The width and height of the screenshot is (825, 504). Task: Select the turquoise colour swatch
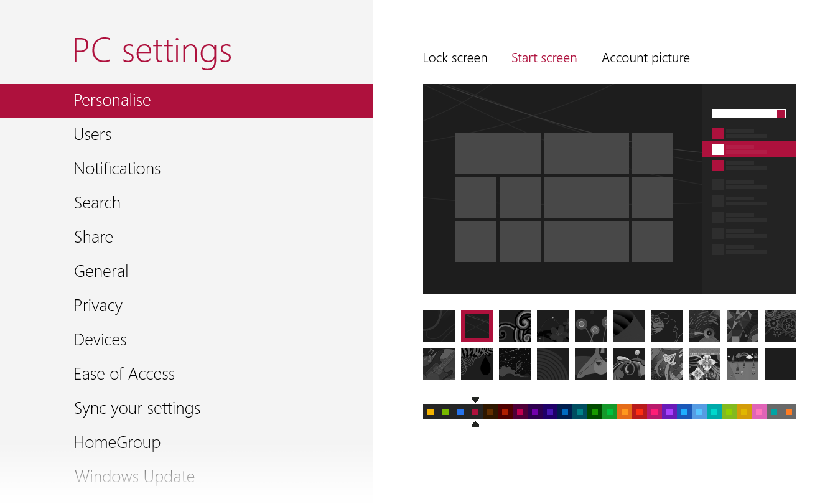[714, 412]
